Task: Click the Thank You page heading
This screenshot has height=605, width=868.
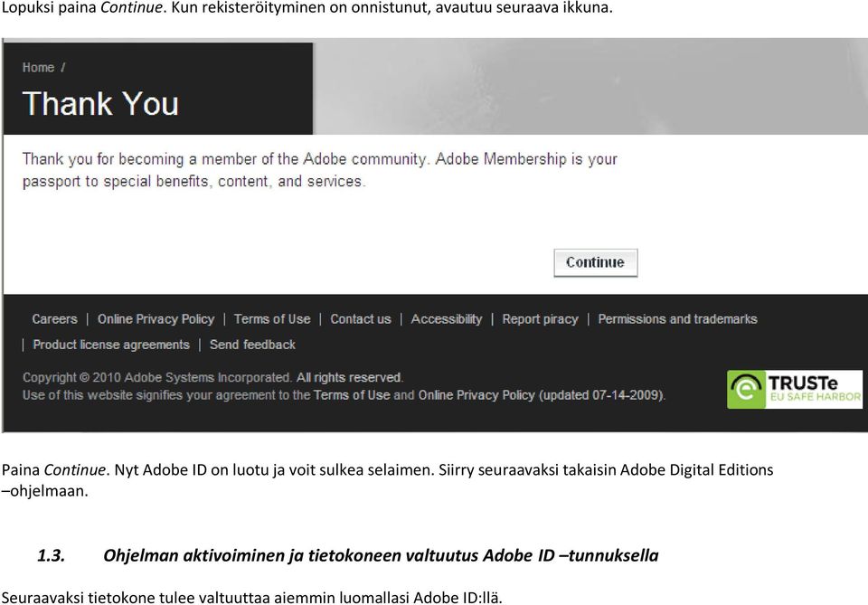Action: click(x=100, y=103)
